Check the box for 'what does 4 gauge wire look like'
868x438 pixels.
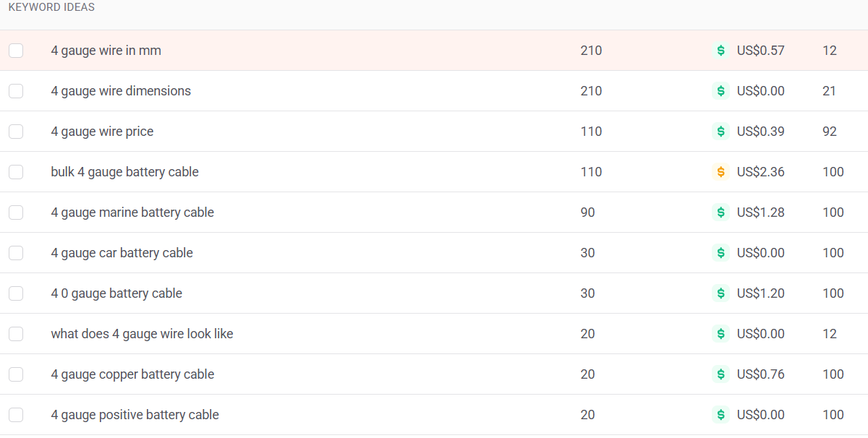[16, 334]
